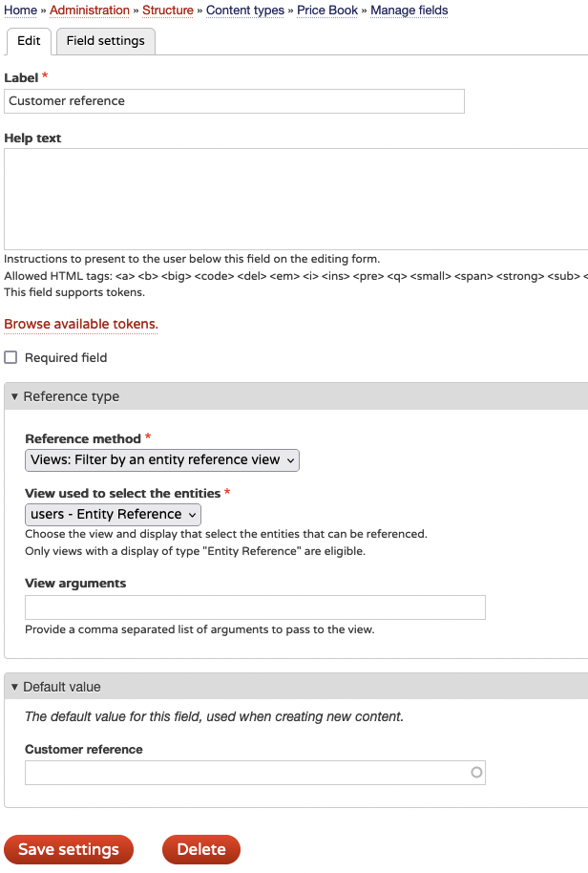The image size is (588, 873).
Task: Navigate to Administration breadcrumb
Action: (x=90, y=10)
